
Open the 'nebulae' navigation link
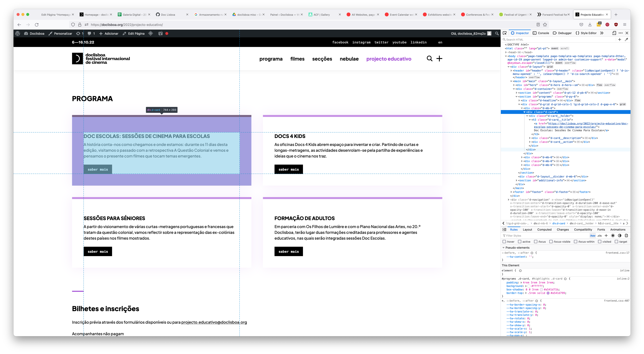(349, 59)
